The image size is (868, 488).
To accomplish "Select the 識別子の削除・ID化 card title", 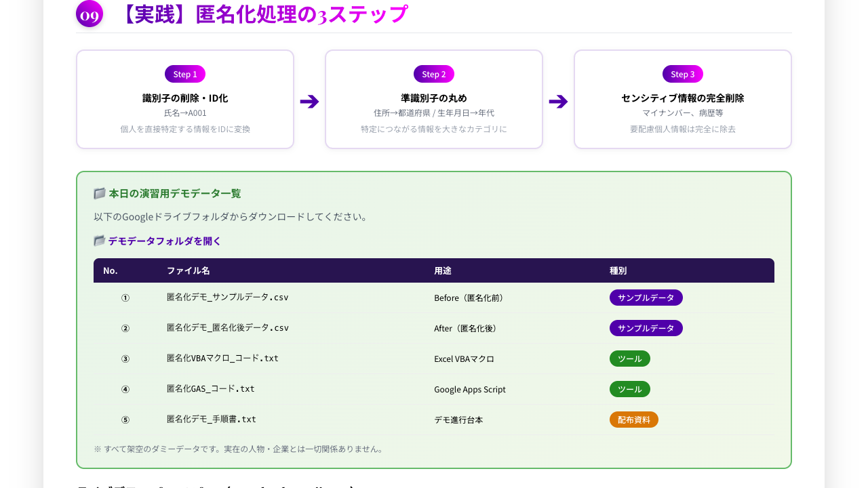I will (185, 98).
